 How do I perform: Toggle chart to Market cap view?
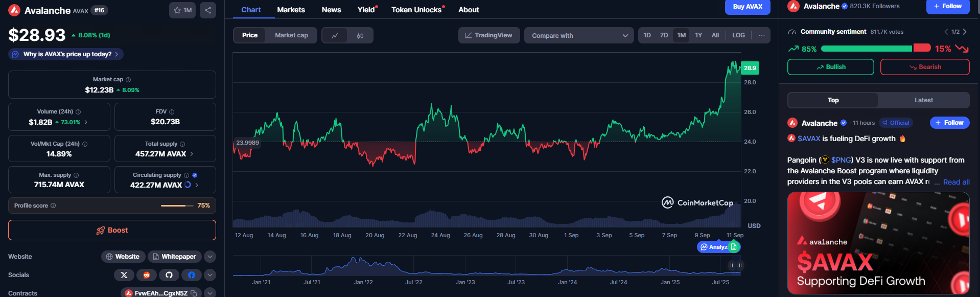pos(291,35)
